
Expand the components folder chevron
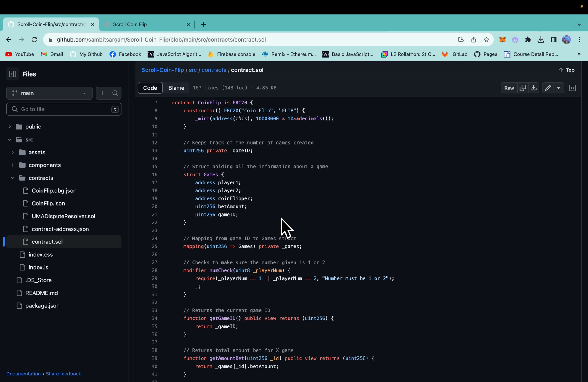click(x=13, y=165)
